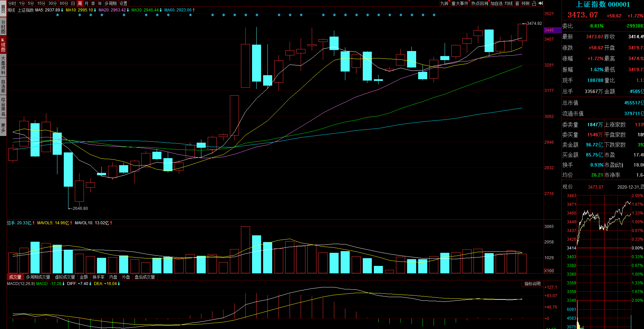The width and height of the screenshot is (644, 329).
Task: Click the 指标说明 button
Action: coord(532,284)
